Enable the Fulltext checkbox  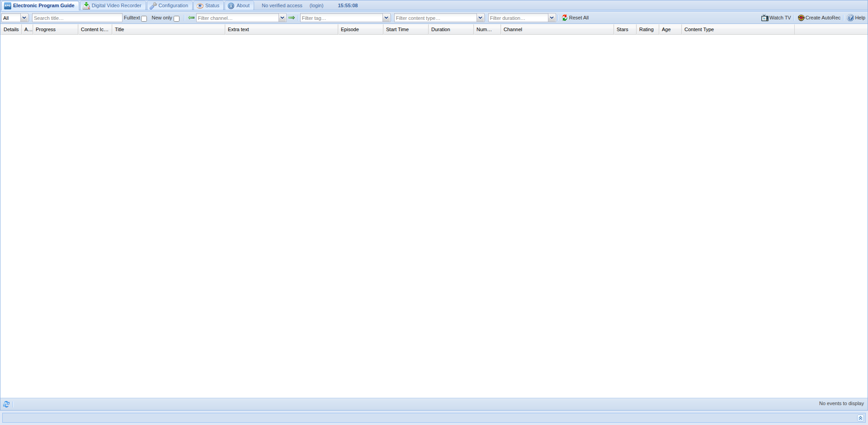click(144, 19)
